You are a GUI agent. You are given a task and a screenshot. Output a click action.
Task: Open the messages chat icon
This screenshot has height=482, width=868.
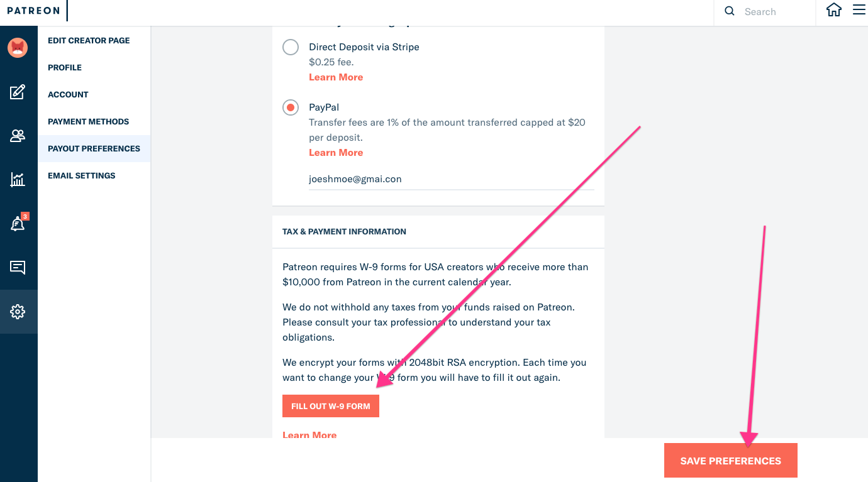click(18, 268)
